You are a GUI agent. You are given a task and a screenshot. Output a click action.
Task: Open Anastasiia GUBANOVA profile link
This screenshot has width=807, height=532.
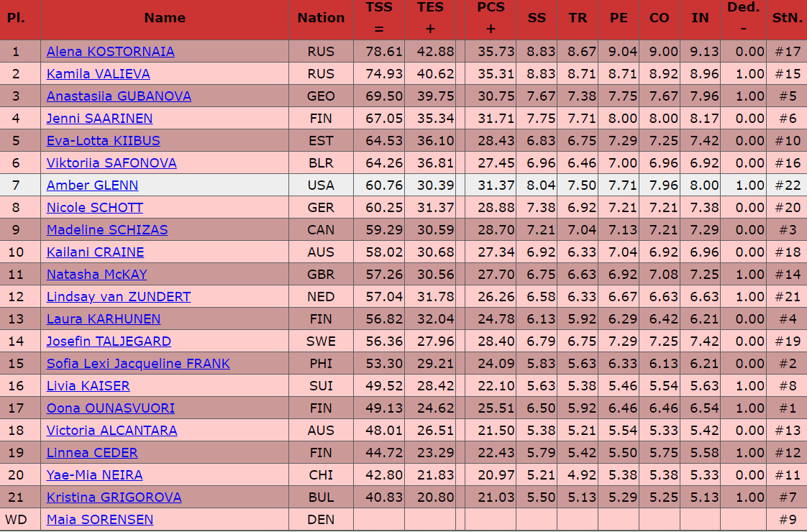[119, 96]
